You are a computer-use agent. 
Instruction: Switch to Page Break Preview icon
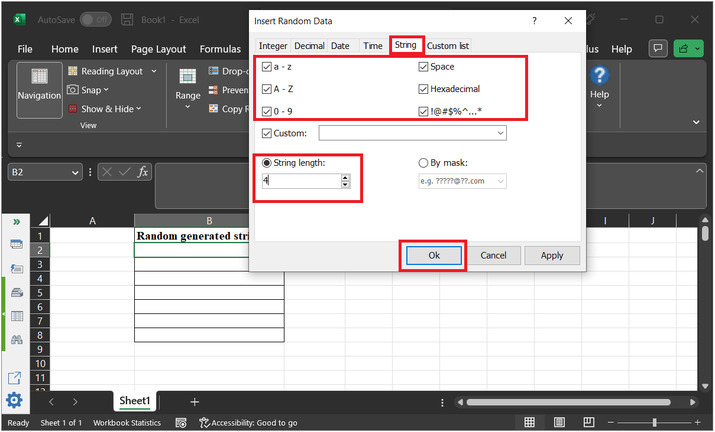[x=589, y=422]
